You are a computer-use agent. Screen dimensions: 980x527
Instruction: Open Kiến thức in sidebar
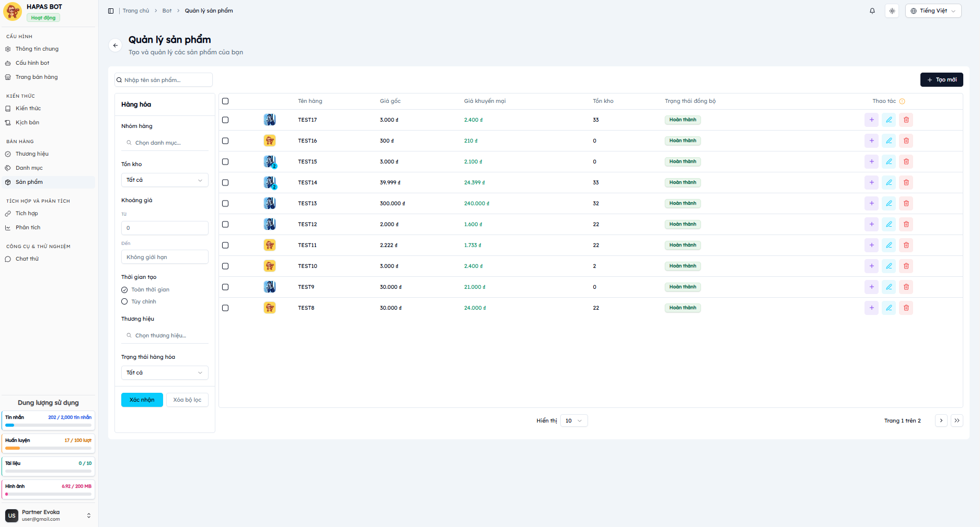pyautogui.click(x=28, y=109)
